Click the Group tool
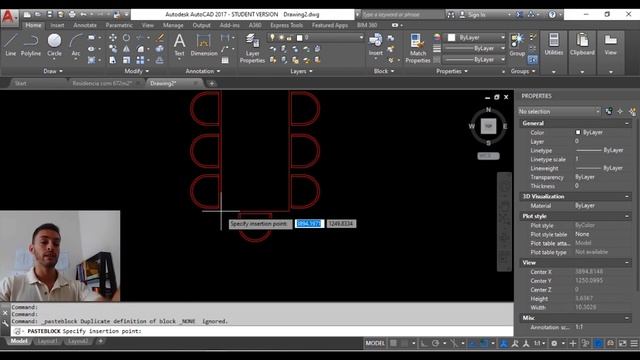Image resolution: width=640 pixels, height=360 pixels. point(517,45)
